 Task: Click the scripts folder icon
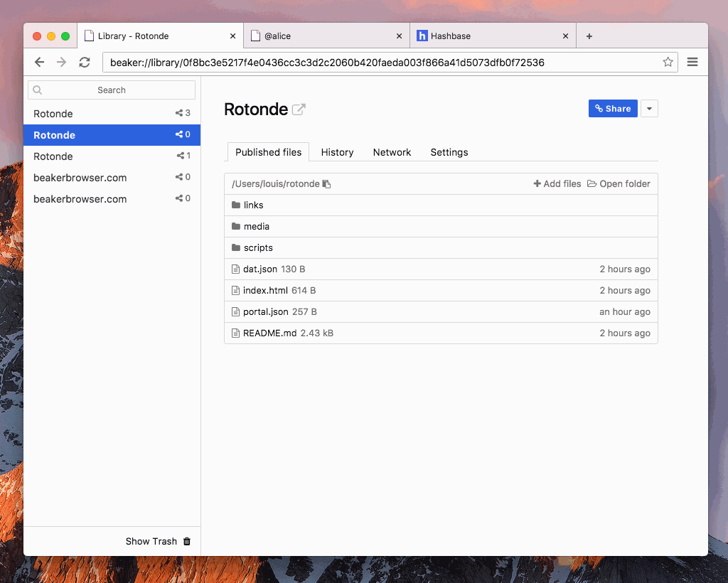click(236, 247)
